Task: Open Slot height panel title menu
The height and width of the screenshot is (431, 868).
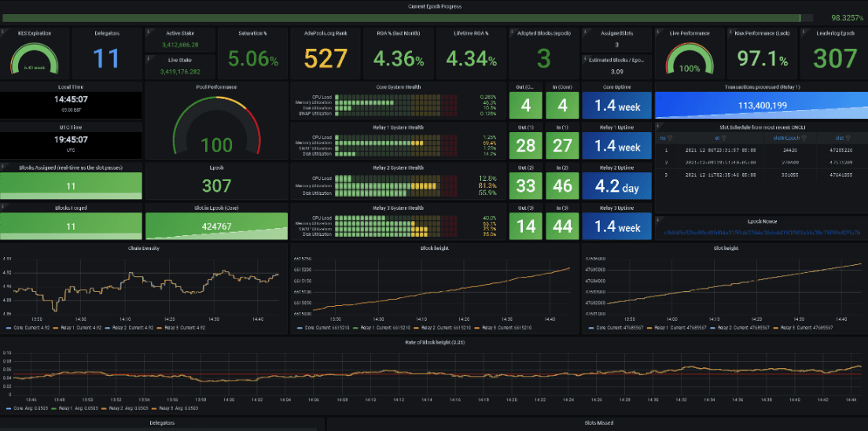Action: [x=725, y=249]
